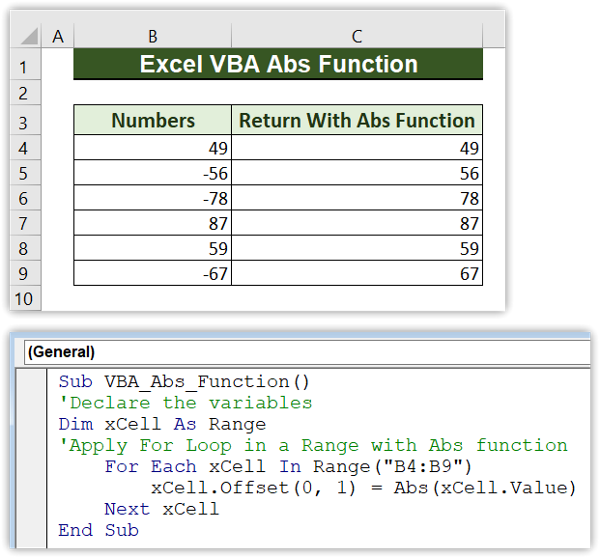Click the For Each xCell In Range line
This screenshot has height=558, width=600.
(288, 467)
